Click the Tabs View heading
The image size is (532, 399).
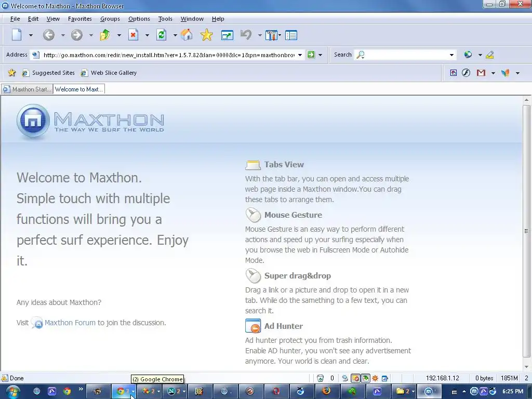(284, 165)
